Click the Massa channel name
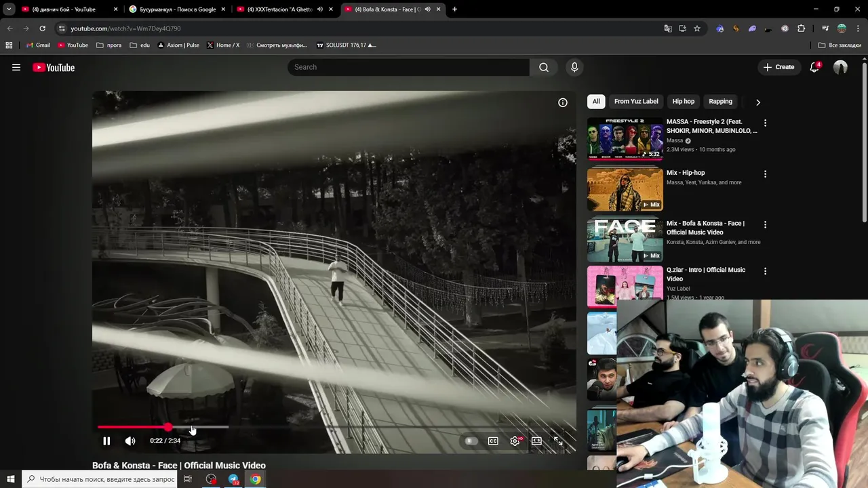 click(675, 140)
